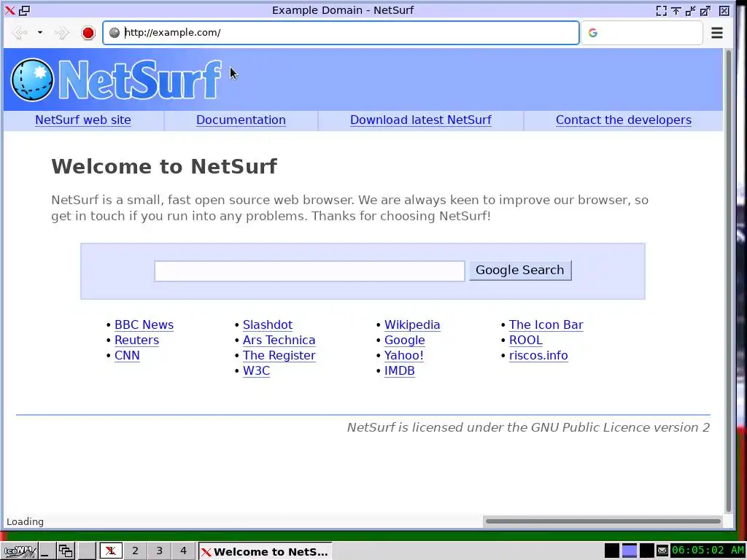Viewport: 747px width, 560px height.
Task: Click the vertical scrollbar of the page
Action: 728,281
